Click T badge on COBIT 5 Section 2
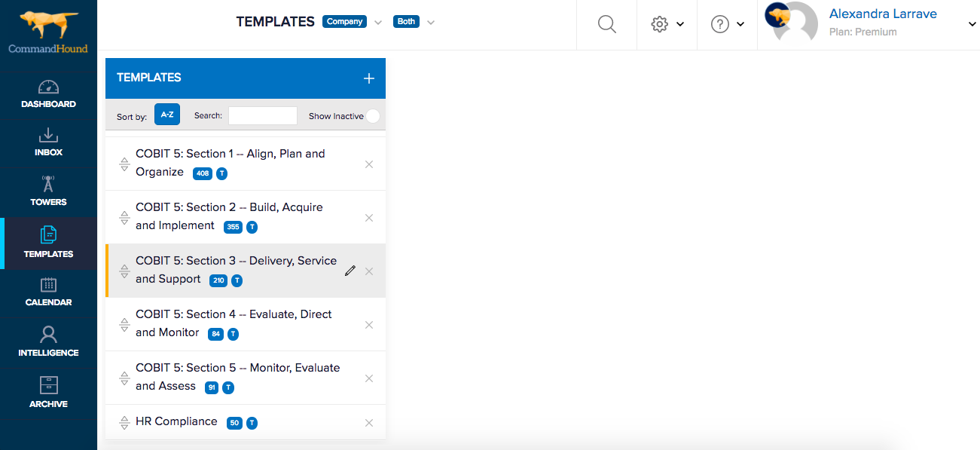Image resolution: width=980 pixels, height=450 pixels. (x=252, y=227)
